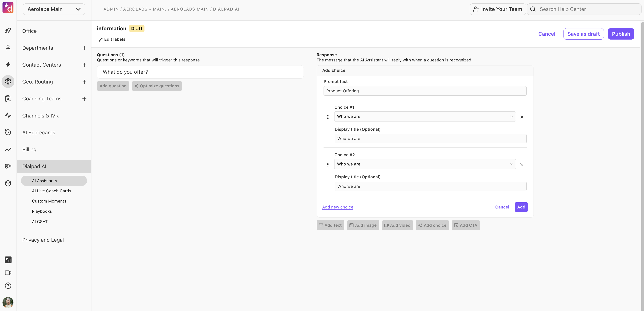Open Privacy and Legal menu item

(x=43, y=240)
